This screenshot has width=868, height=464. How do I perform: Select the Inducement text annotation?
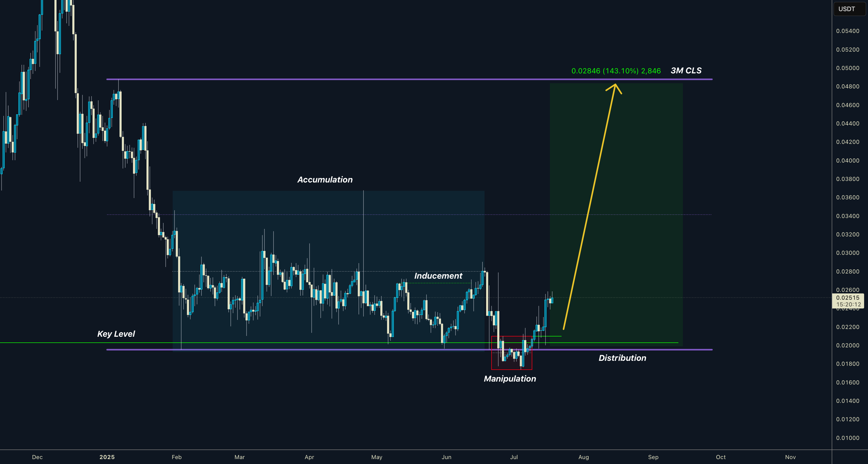(x=438, y=276)
